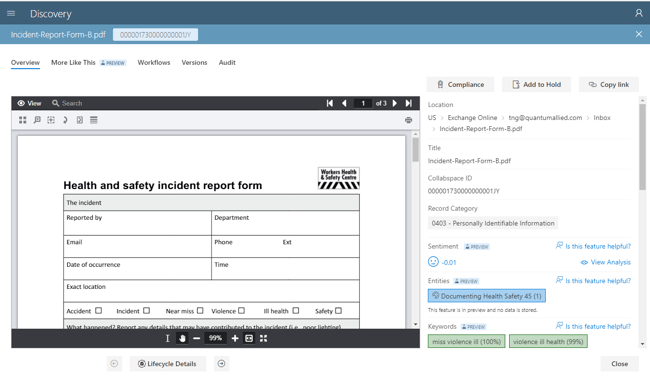Click the Close button

tap(619, 364)
